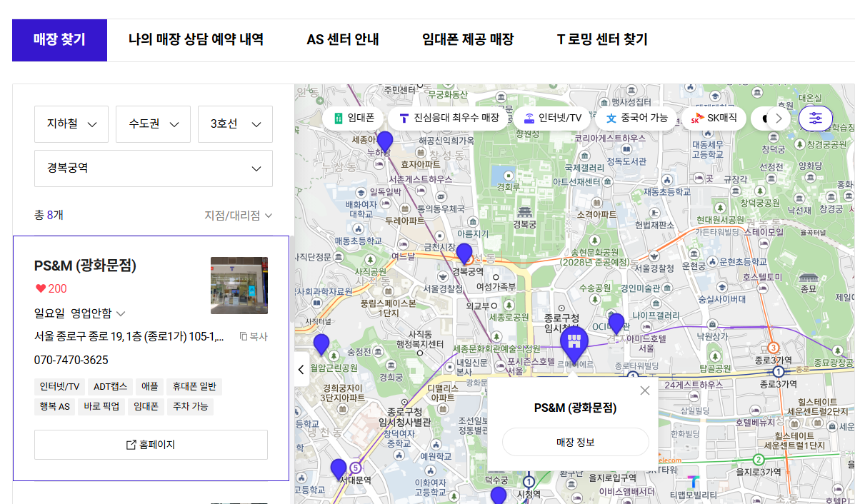Image resolution: width=865 pixels, height=504 pixels.
Task: Click the map pin near OCI미술관
Action: (x=616, y=323)
